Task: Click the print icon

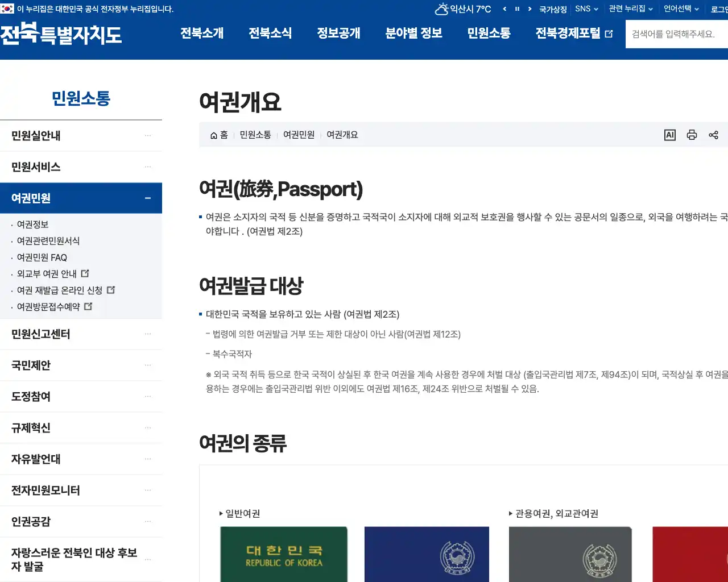Action: (x=692, y=135)
